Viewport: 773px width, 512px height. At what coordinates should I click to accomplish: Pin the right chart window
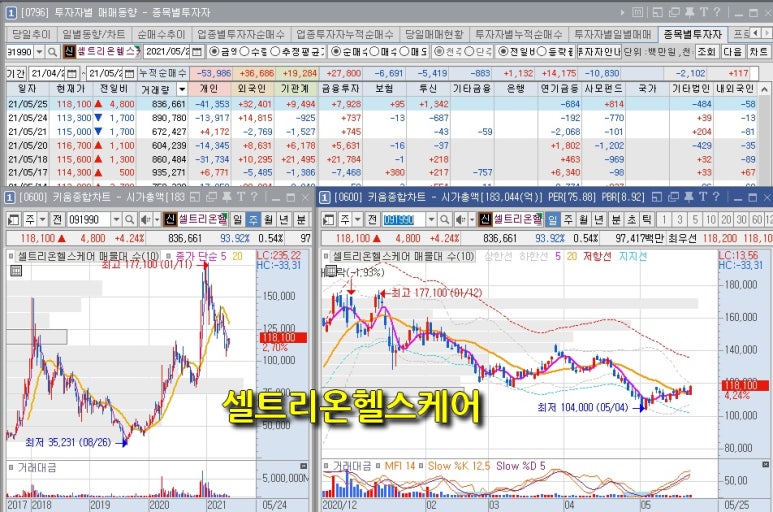tap(689, 197)
